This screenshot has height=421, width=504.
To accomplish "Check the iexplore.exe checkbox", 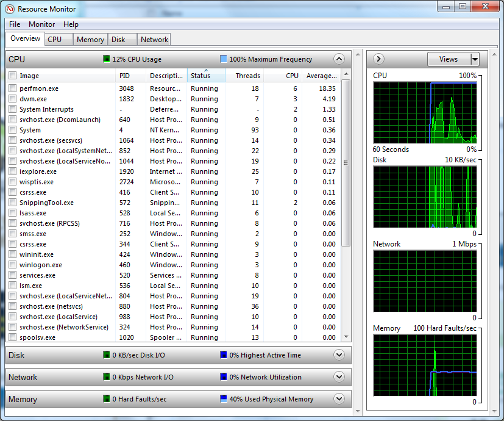I will [13, 171].
